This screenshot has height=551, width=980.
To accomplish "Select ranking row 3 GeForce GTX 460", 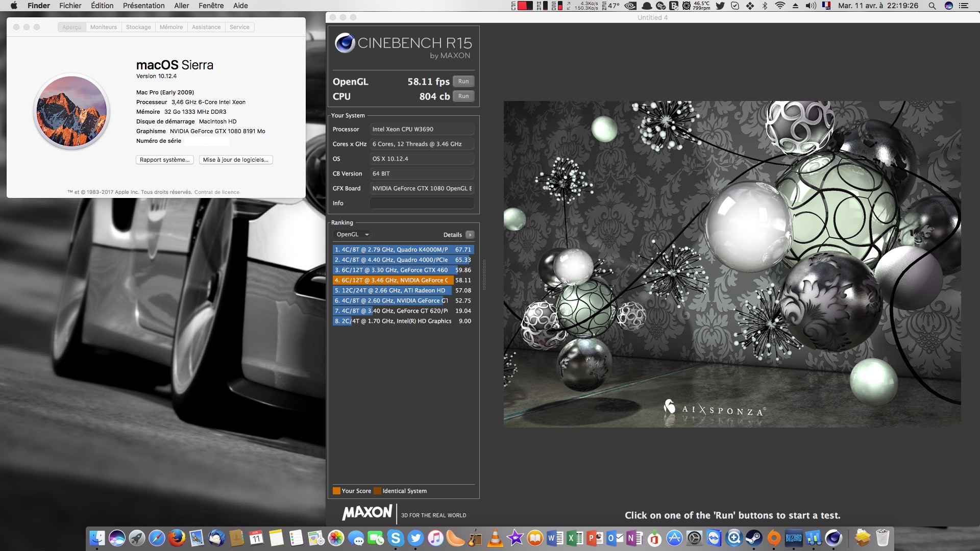I will click(403, 270).
